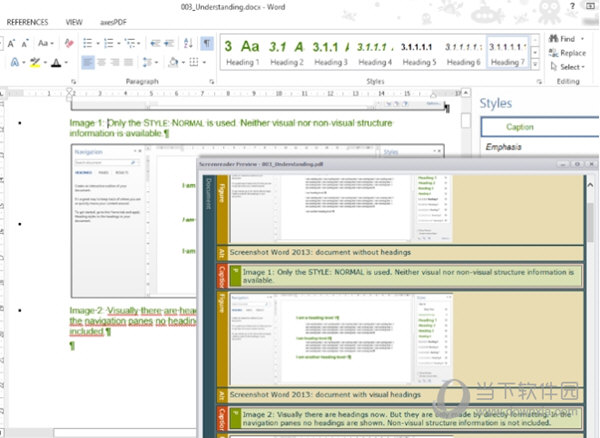Apply Heading 6 style

(463, 53)
